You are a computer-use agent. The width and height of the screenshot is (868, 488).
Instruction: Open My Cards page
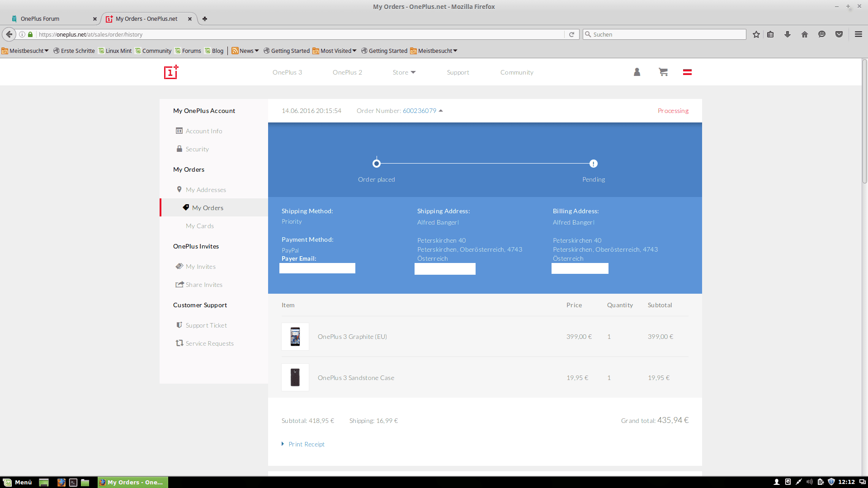pos(200,226)
